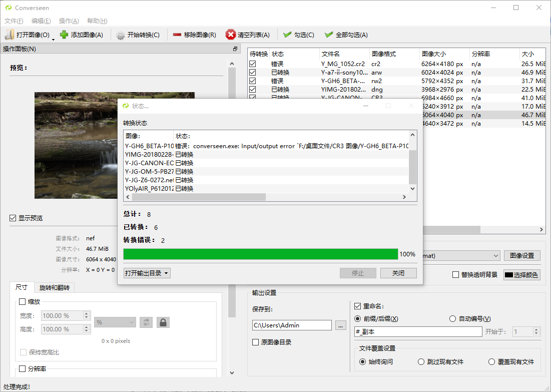The height and width of the screenshot is (392, 551).
Task: Click the red minus Remove Image (移除图像) icon
Action: [x=177, y=35]
